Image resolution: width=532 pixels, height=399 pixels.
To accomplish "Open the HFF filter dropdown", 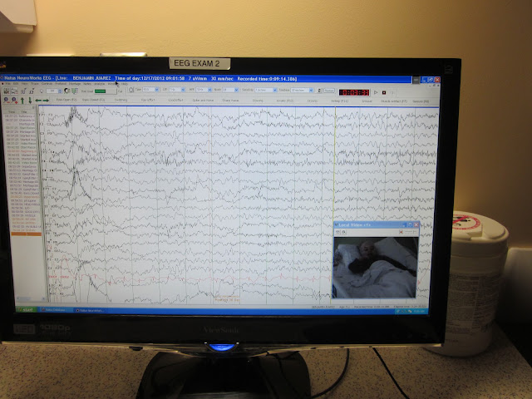I will (204, 90).
